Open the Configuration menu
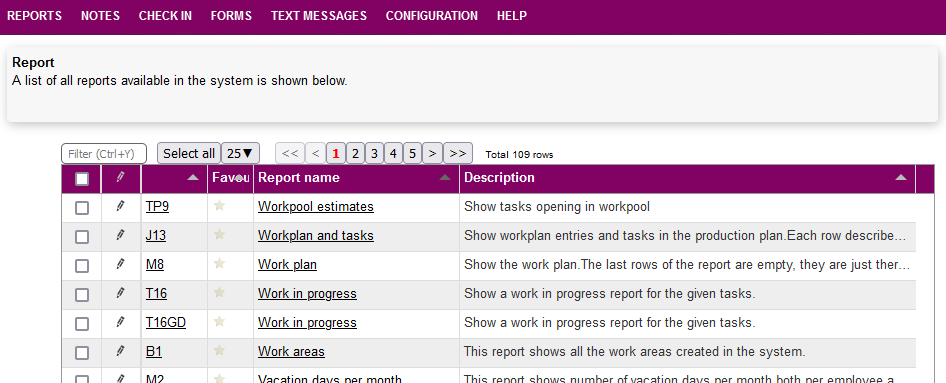The image size is (946, 383). tap(431, 16)
